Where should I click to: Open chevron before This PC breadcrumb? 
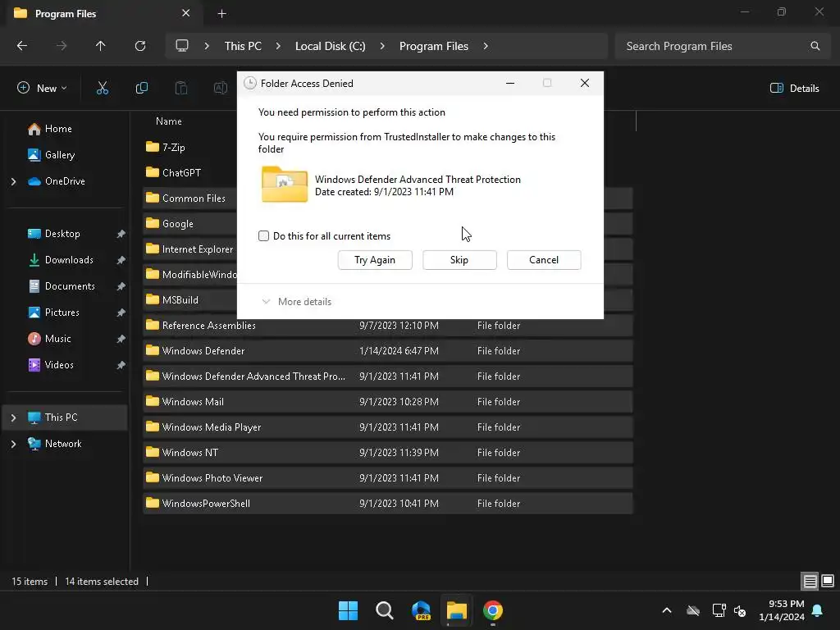pos(207,46)
